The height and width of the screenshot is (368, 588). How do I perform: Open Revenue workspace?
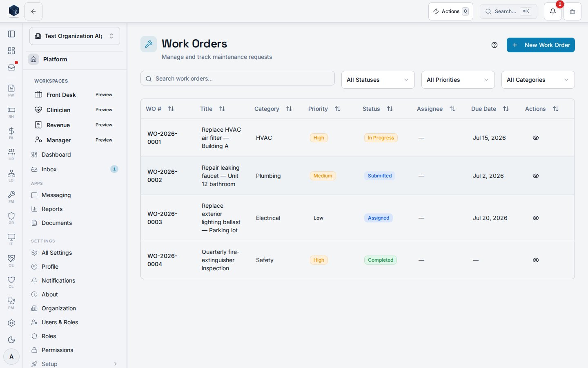[75, 125]
